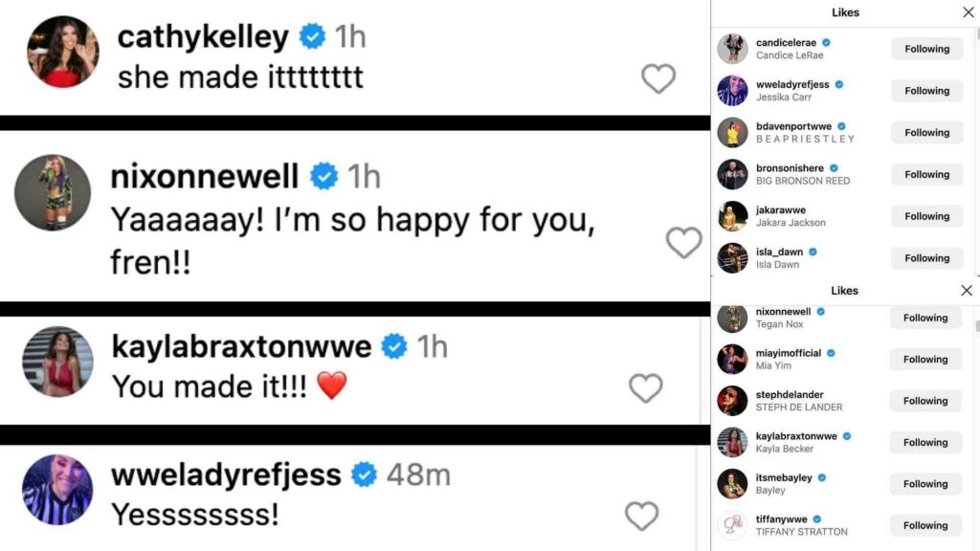Heart the wweladyrefjess comment

click(x=641, y=516)
